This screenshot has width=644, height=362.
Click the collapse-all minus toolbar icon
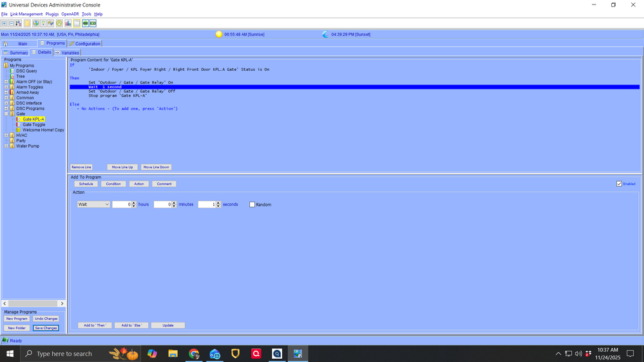coord(11,23)
